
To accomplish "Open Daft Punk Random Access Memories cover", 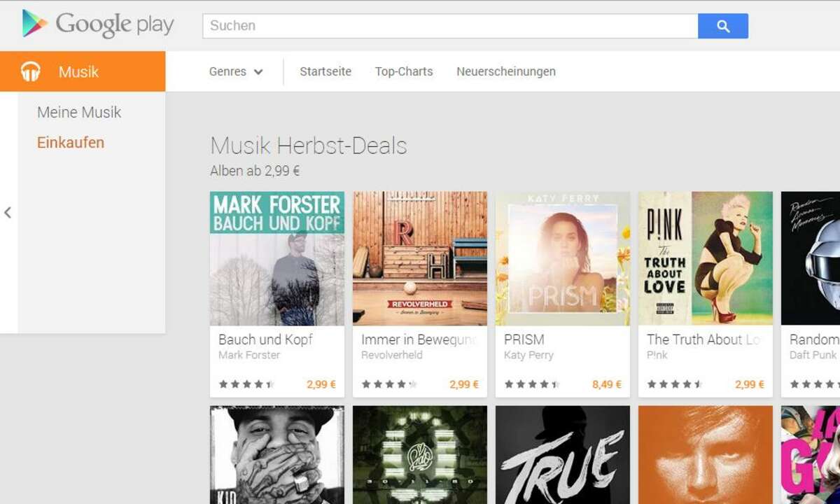I will coord(811,258).
